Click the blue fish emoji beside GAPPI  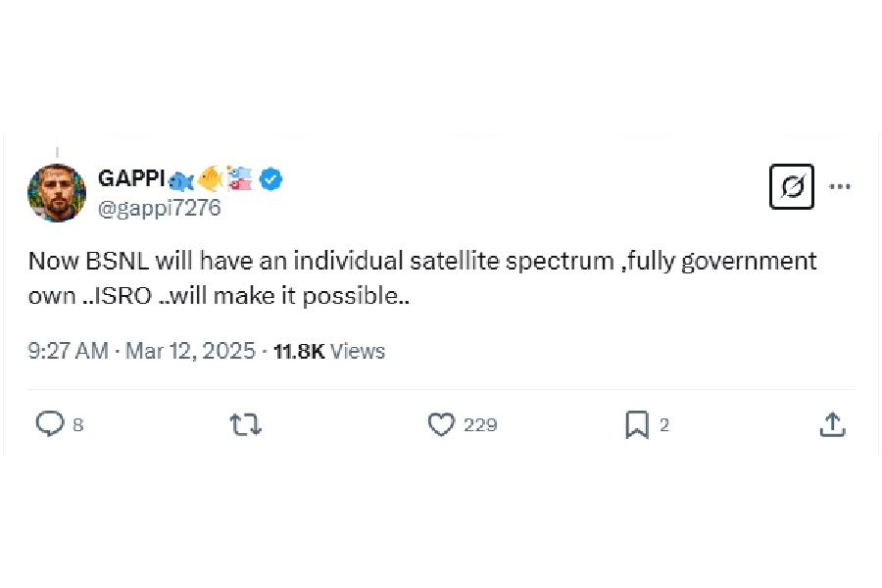(180, 179)
